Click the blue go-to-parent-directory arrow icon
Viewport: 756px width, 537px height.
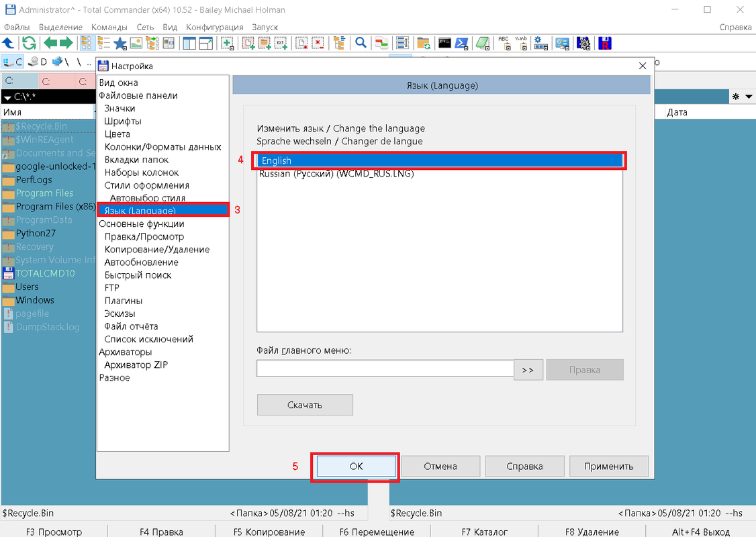pyautogui.click(x=8, y=44)
